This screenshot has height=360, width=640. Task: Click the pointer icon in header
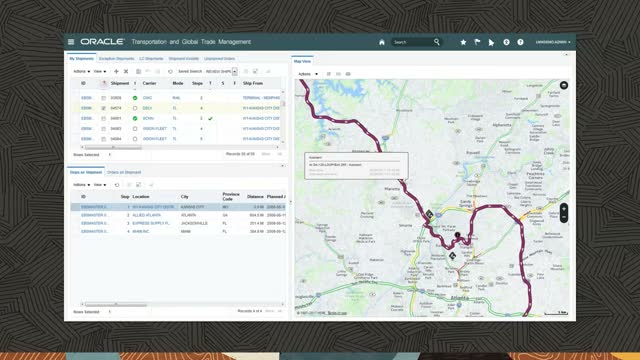(491, 42)
